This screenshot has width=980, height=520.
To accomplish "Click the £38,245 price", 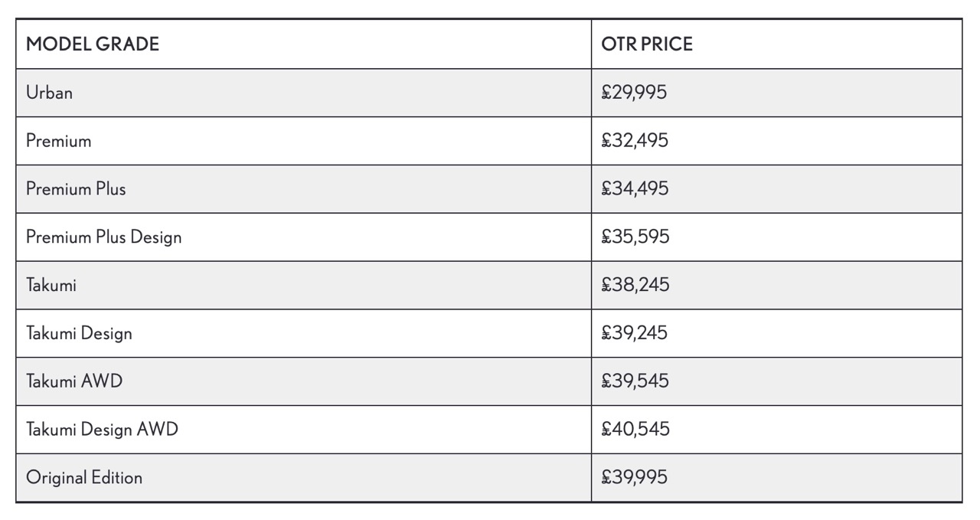I will [x=635, y=285].
